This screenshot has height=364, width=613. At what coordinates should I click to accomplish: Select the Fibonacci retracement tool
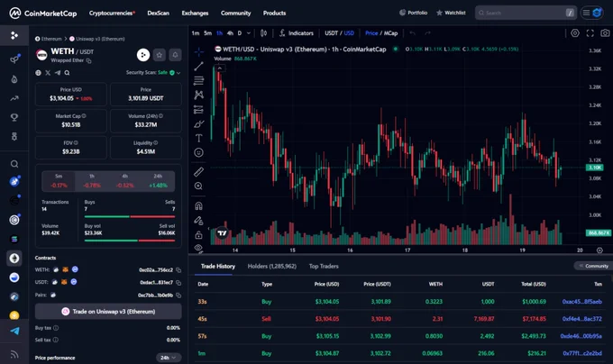point(198,80)
